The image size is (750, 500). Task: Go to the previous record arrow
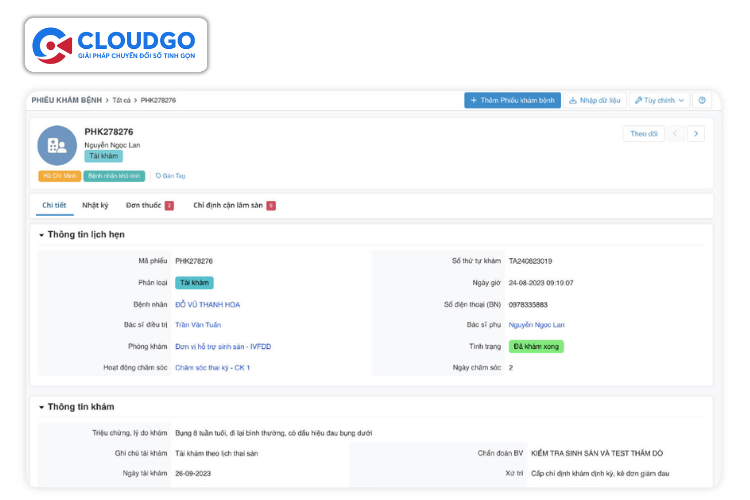[676, 133]
